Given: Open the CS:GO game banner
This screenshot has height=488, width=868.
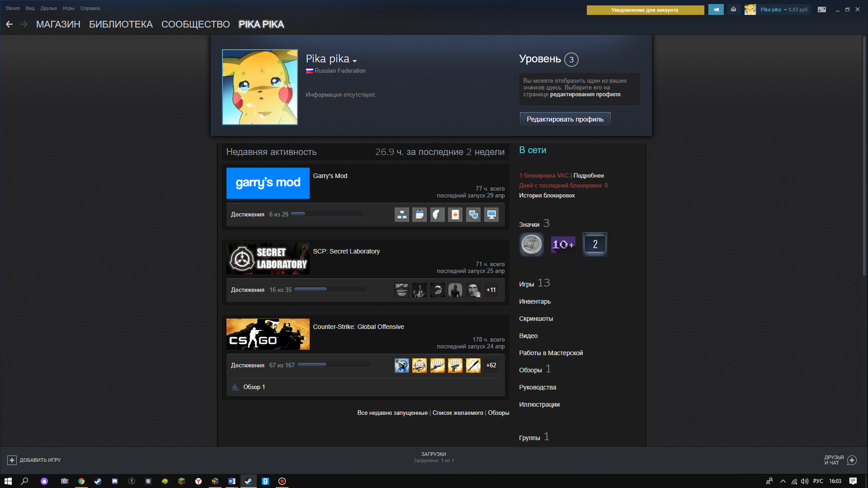Looking at the screenshot, I should coord(268,334).
